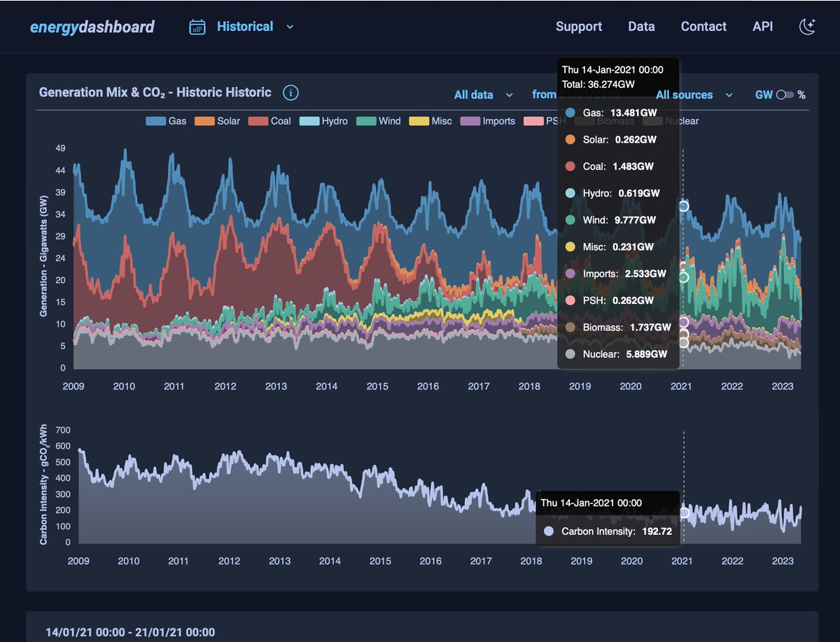Hide the Gas series in legend
This screenshot has height=642, width=840.
[166, 121]
